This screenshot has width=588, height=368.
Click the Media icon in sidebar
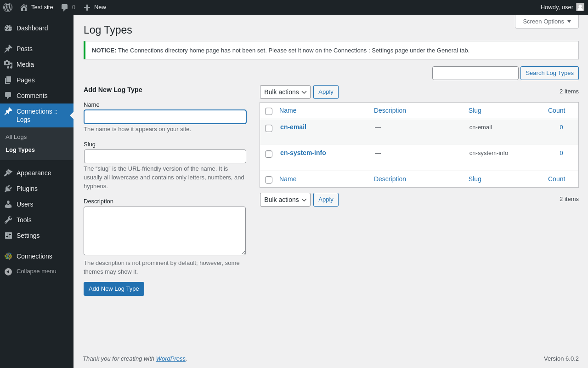(x=8, y=64)
